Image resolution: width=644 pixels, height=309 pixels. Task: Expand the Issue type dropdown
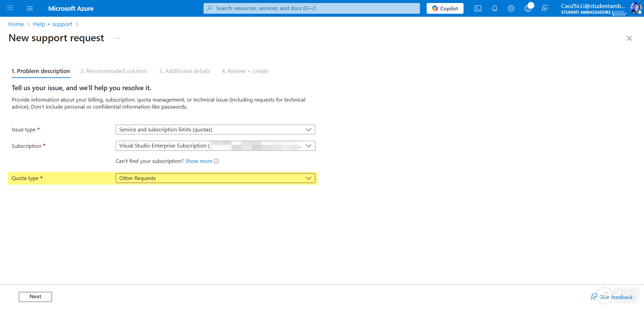click(215, 130)
